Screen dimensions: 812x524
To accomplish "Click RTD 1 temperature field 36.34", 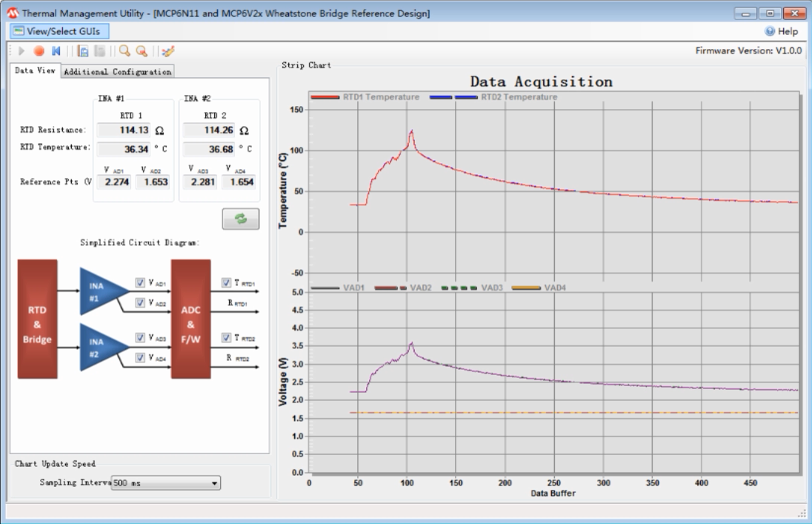I will point(124,149).
